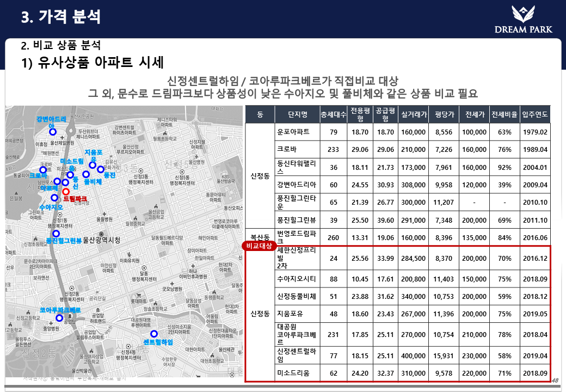The height and width of the screenshot is (392, 566).
Task: Click the 실거래가 column header
Action: coord(414,114)
